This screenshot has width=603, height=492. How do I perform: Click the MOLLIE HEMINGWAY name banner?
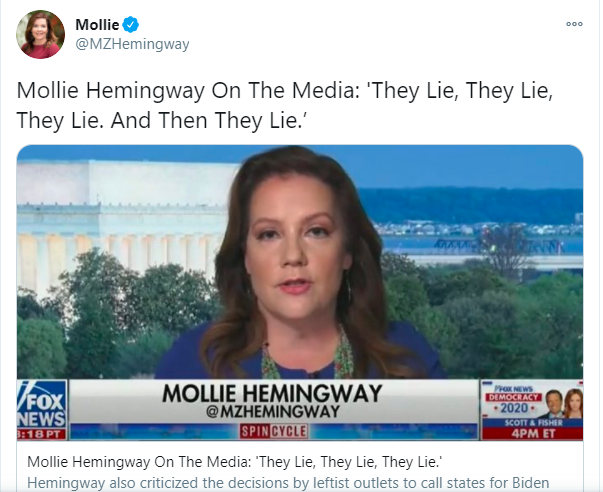(272, 393)
